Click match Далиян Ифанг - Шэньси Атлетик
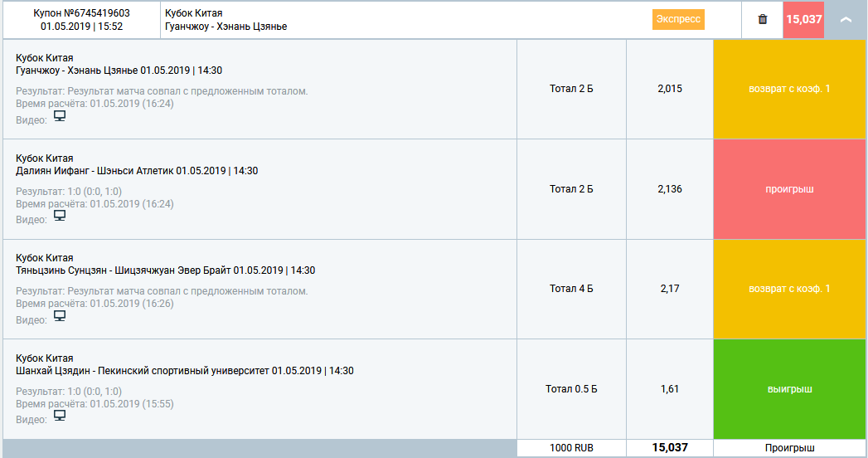 tap(137, 171)
